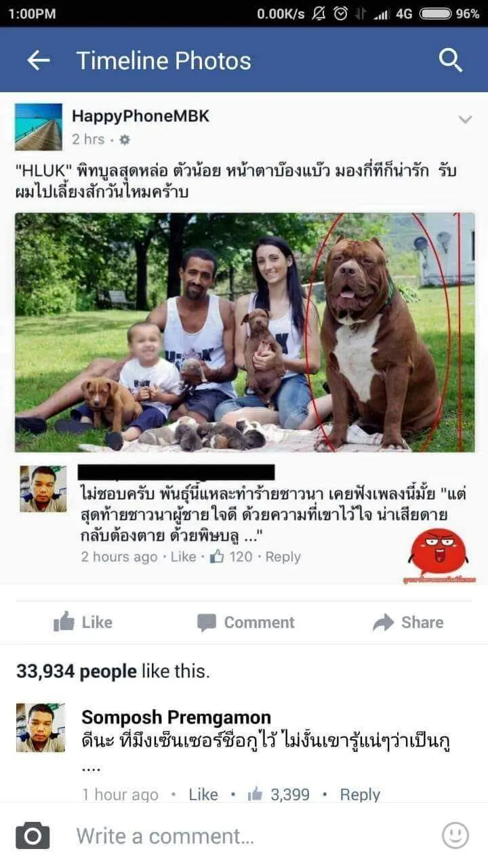Tap the camera icon beside comment box

(33, 835)
